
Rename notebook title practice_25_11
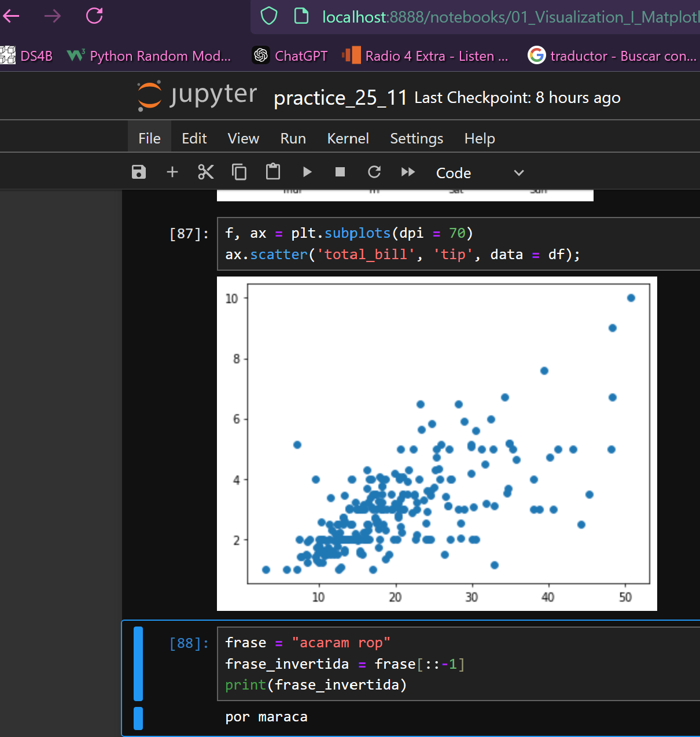pyautogui.click(x=341, y=98)
